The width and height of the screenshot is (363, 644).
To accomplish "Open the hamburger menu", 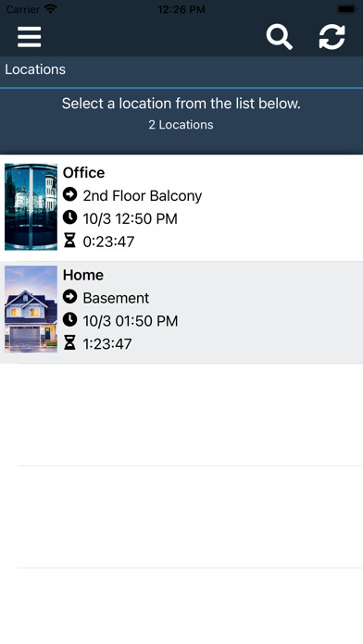I will (x=29, y=37).
